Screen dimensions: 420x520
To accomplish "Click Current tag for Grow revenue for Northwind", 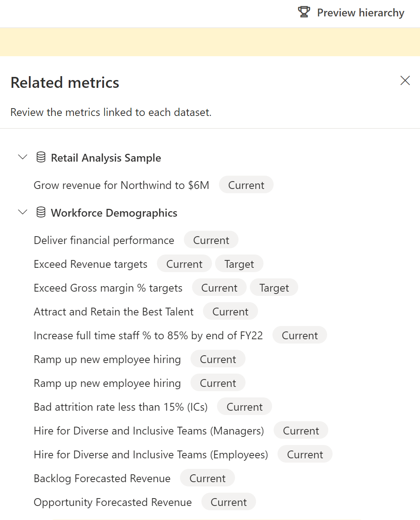I will [x=246, y=185].
